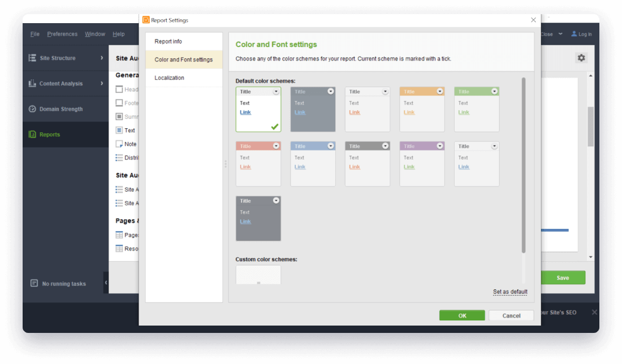Screen dimensions: 622x364
Task: Open the Site Structure section icon
Action: pos(33,58)
